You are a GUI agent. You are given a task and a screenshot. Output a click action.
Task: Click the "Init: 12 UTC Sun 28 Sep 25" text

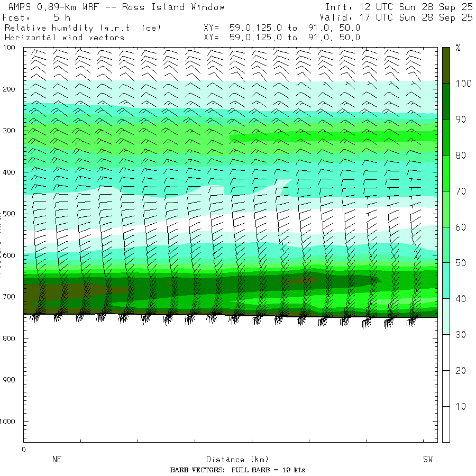pyautogui.click(x=399, y=7)
